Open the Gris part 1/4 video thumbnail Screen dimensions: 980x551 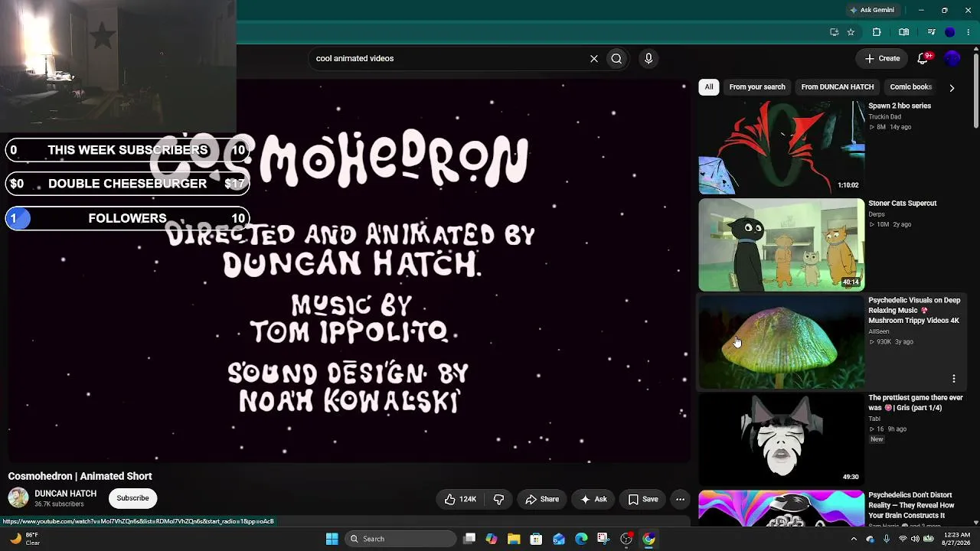(782, 439)
